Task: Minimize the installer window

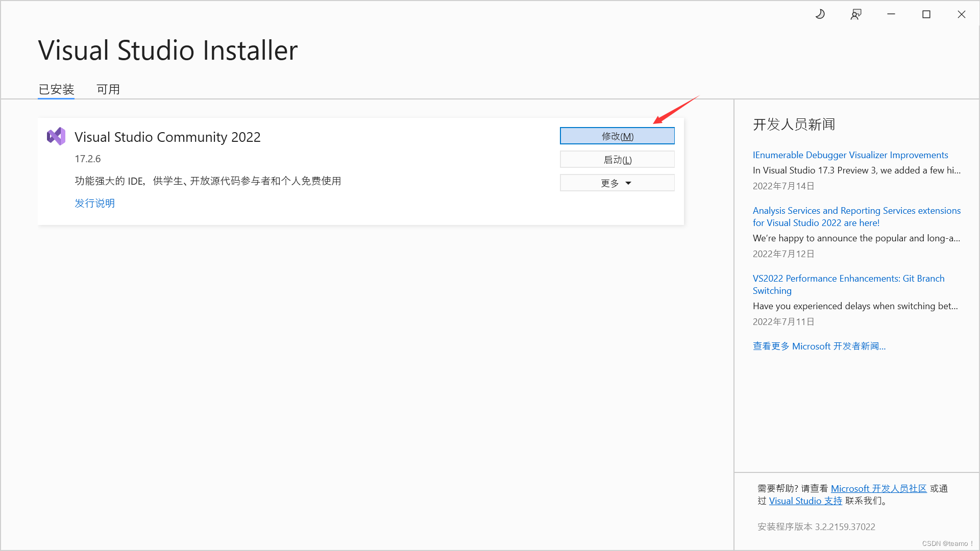Action: pyautogui.click(x=891, y=14)
